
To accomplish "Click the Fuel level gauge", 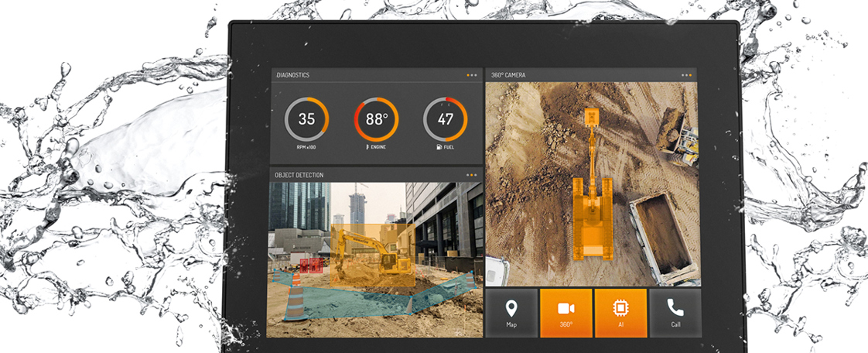I will click(445, 119).
